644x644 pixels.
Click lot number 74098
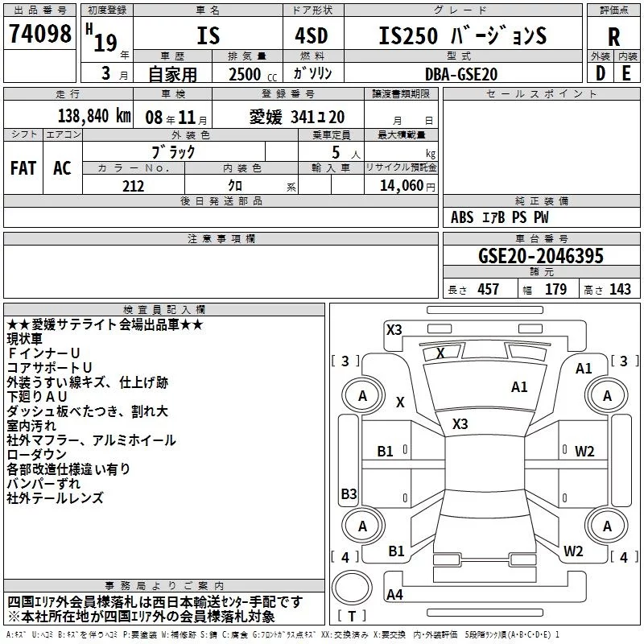coord(39,33)
